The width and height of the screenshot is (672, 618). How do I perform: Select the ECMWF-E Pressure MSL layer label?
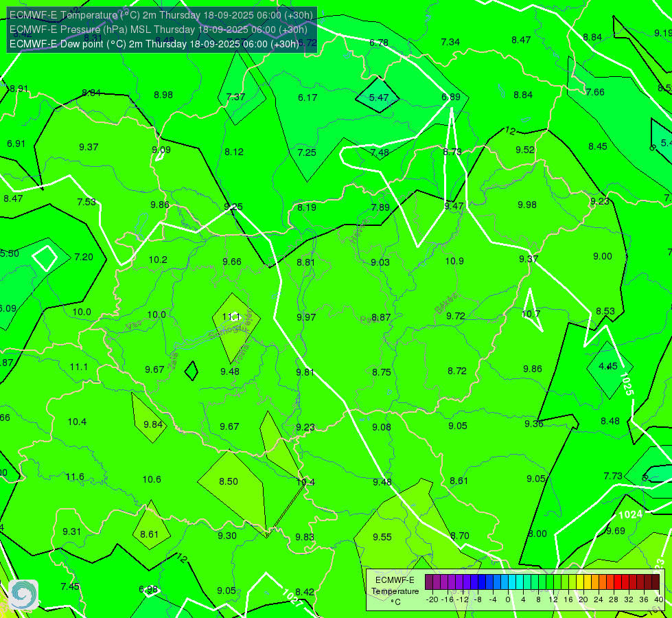158,30
